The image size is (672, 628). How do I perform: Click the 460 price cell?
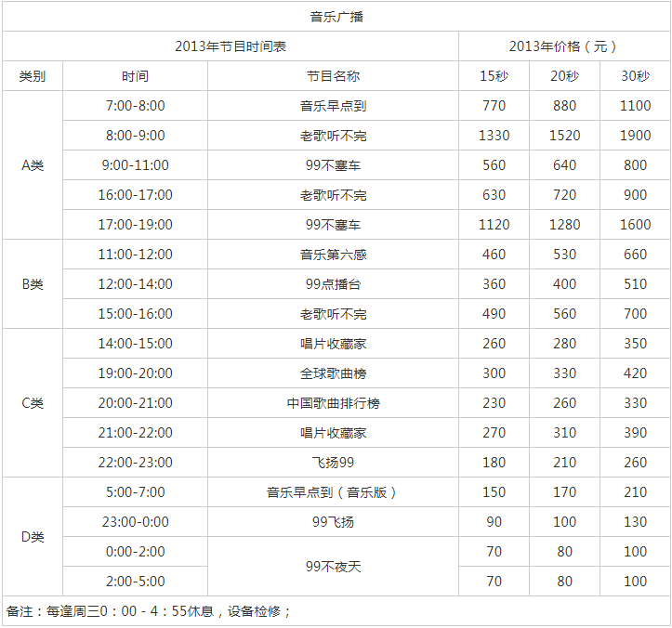tap(494, 255)
